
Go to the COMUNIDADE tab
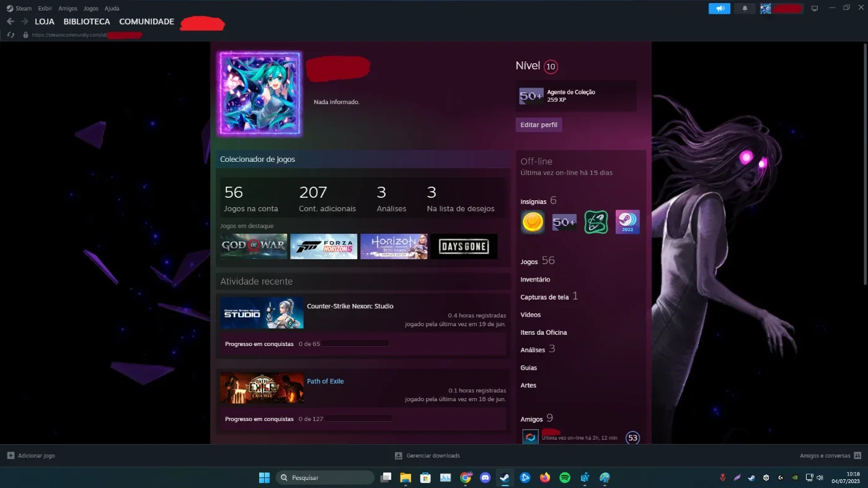[x=146, y=22]
